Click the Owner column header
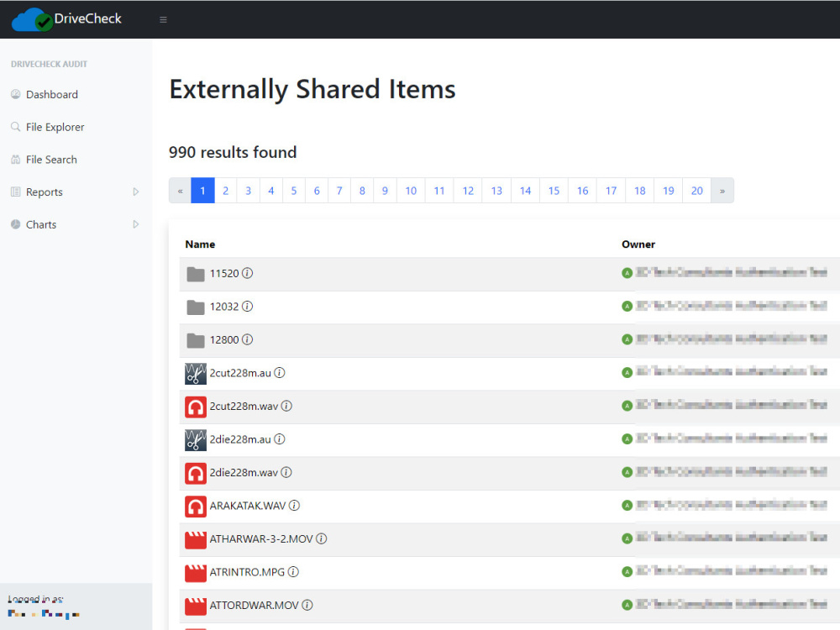The height and width of the screenshot is (630, 840). [638, 244]
